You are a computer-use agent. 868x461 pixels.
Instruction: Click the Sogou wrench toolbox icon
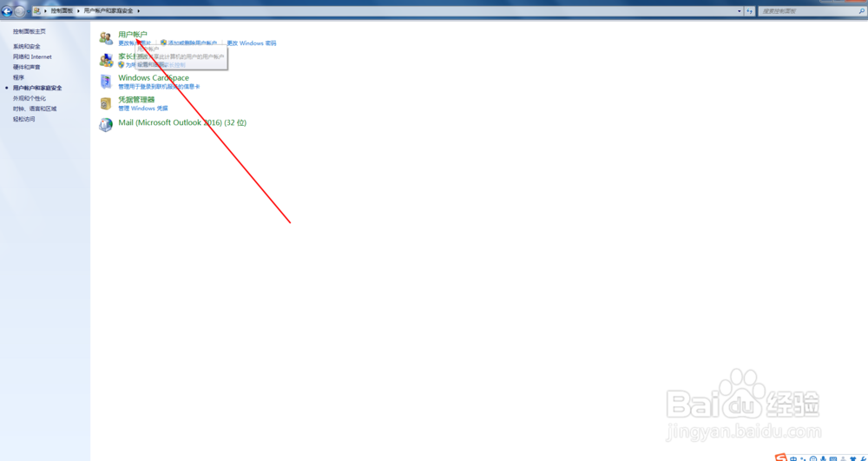(864, 458)
